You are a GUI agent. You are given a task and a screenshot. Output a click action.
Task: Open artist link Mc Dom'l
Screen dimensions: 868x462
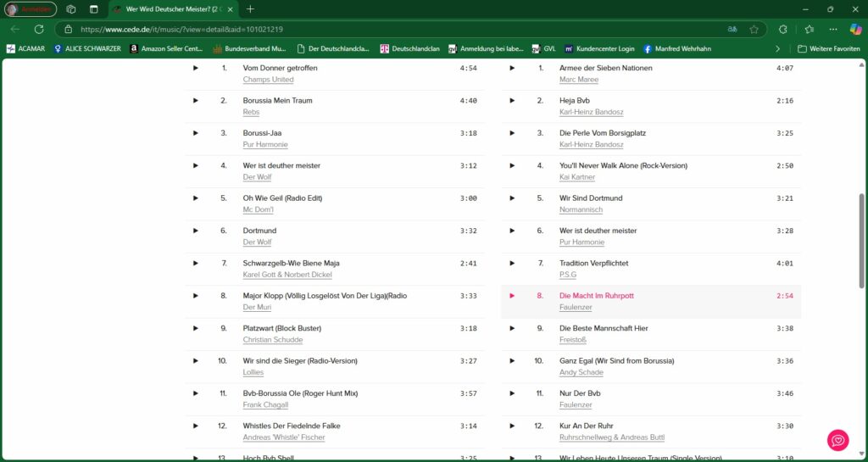coord(258,209)
